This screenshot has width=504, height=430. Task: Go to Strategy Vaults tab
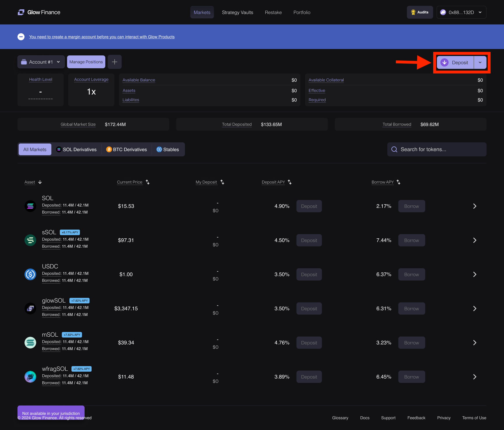coord(237,12)
